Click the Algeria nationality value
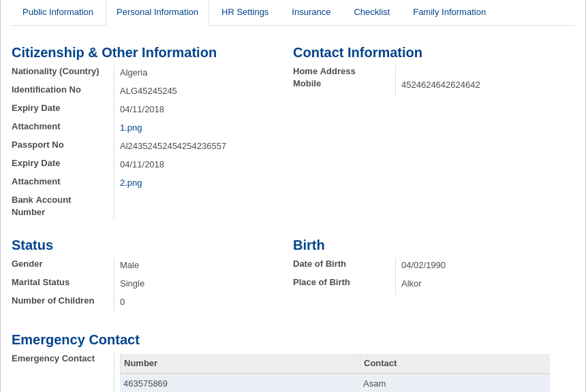This screenshot has width=586, height=392. coord(134,73)
